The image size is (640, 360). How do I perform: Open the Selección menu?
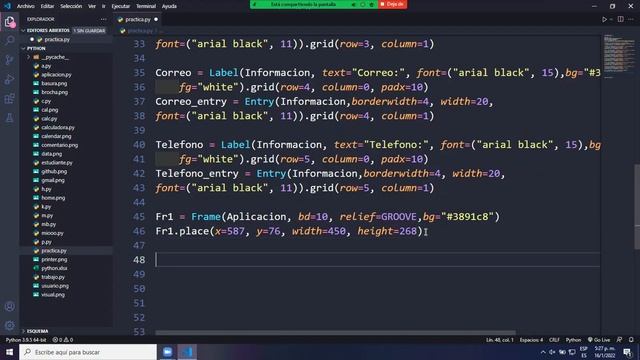click(x=71, y=6)
